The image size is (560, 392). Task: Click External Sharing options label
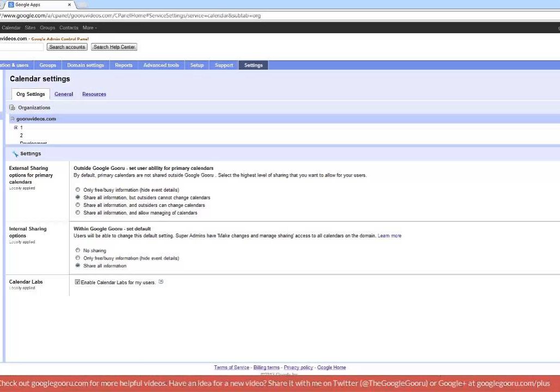coord(30,175)
